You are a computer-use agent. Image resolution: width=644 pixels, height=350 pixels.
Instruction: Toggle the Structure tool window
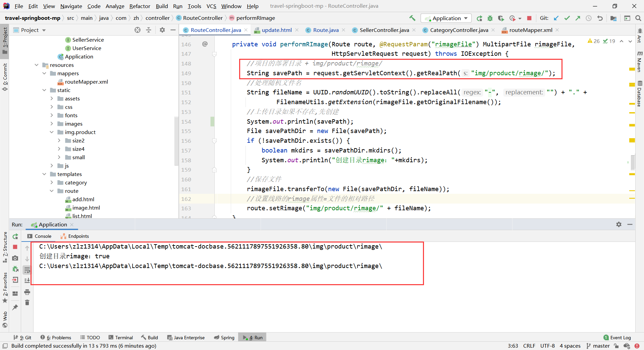[x=5, y=247]
